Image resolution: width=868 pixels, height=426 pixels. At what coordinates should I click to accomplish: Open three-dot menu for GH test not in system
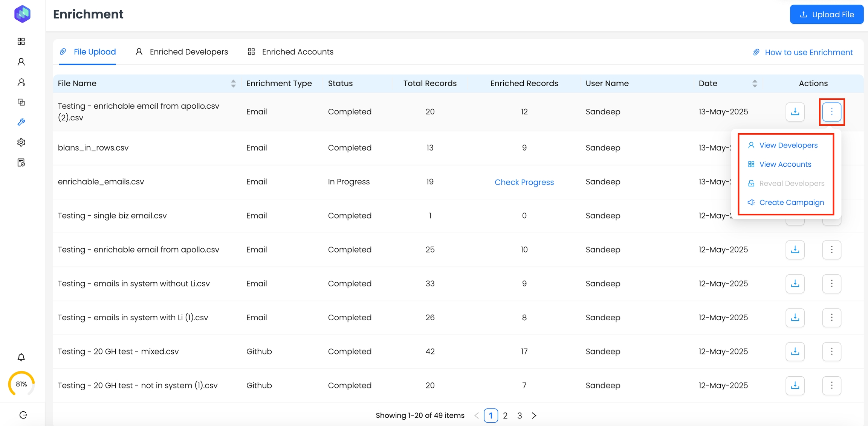[831, 385]
